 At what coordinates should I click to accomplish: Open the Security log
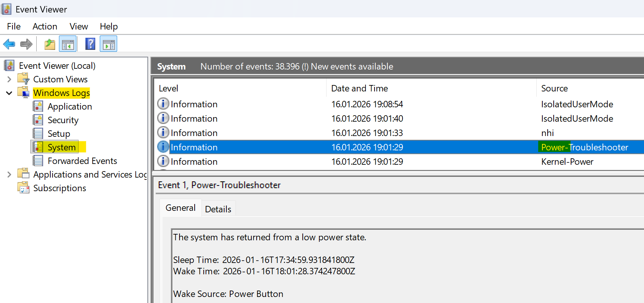tap(63, 120)
